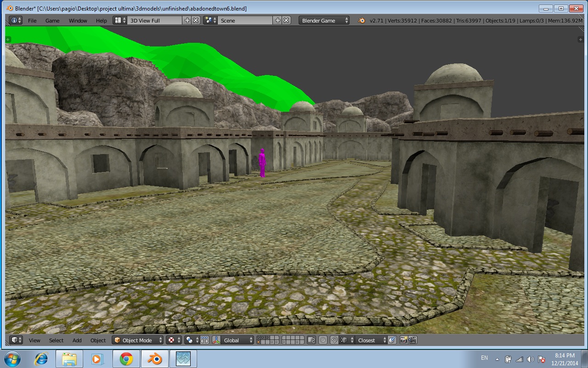The image size is (588, 368).
Task: Click the power plug tray icon
Action: 508,359
